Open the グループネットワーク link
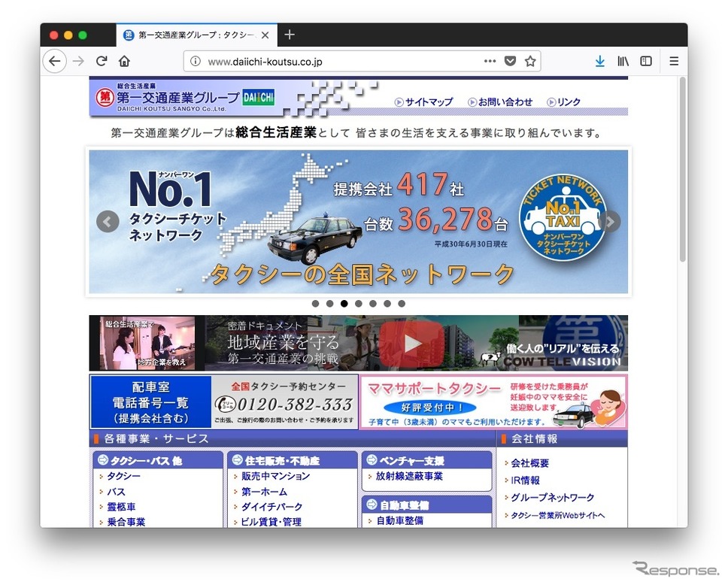Viewport: 728px width, 585px height. [553, 497]
